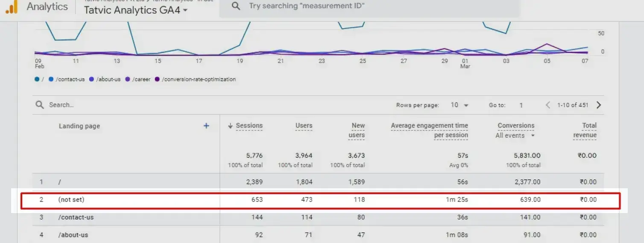Viewport: 644px width, 243px height.
Task: Click the Google Analytics logo icon
Action: point(11,7)
